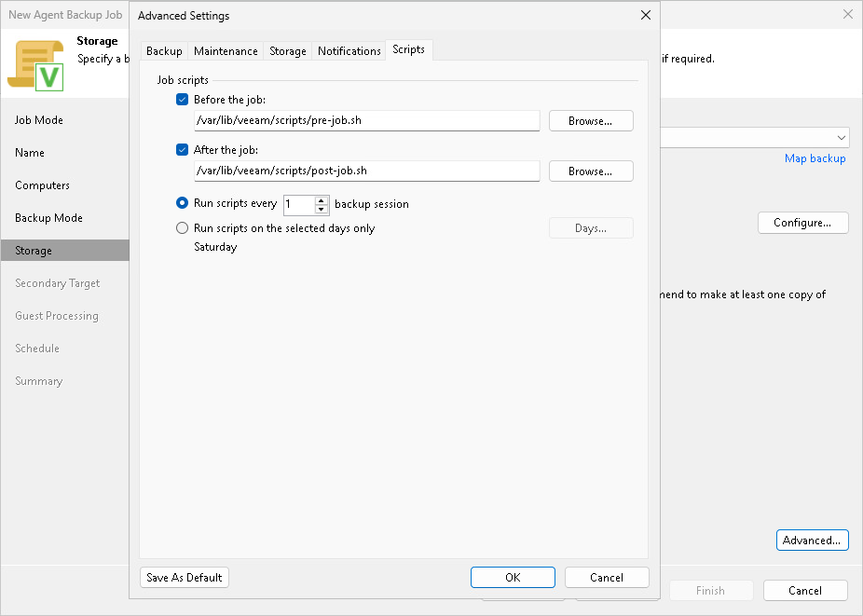Close the Advanced Settings dialog

646,15
